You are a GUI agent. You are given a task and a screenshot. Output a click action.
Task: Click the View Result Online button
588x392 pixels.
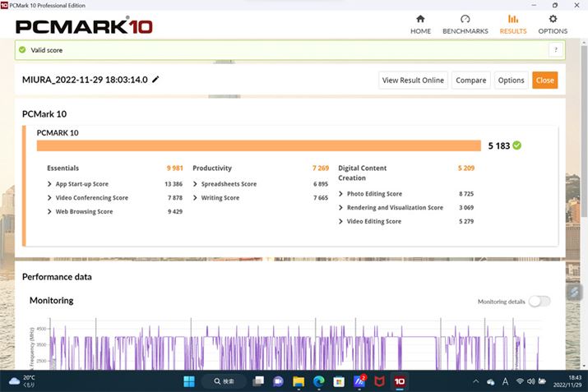413,80
